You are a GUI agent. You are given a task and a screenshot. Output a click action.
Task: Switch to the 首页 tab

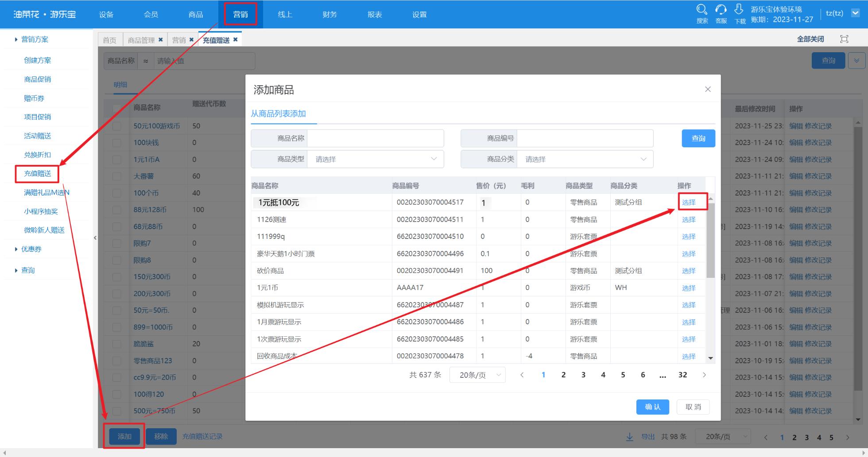tap(109, 40)
